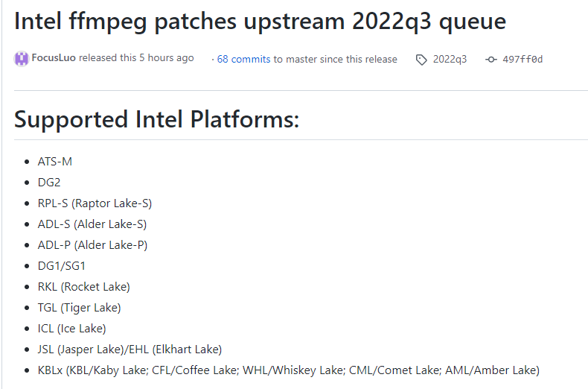Select the ATS-M list item

(55, 162)
